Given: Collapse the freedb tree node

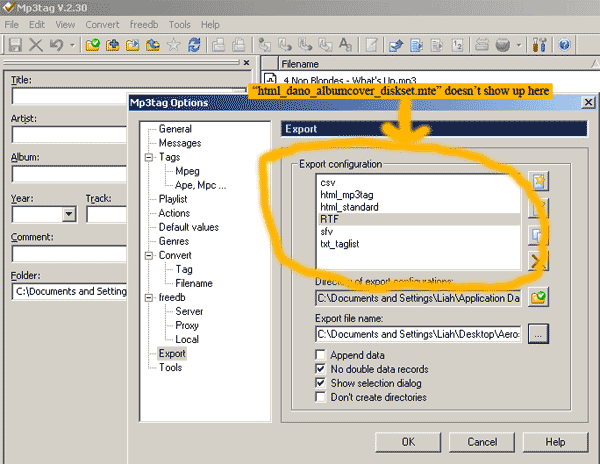Looking at the screenshot, I should coord(149,298).
